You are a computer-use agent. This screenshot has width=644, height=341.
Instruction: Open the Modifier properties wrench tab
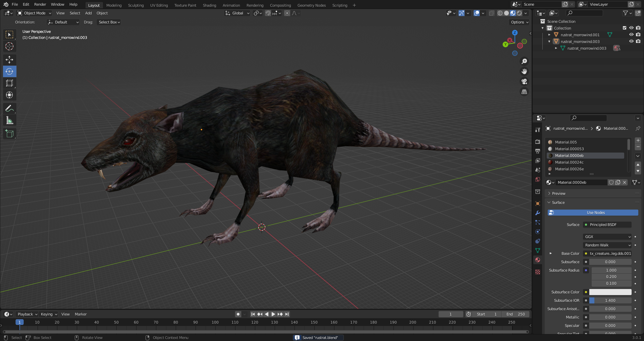point(538,213)
